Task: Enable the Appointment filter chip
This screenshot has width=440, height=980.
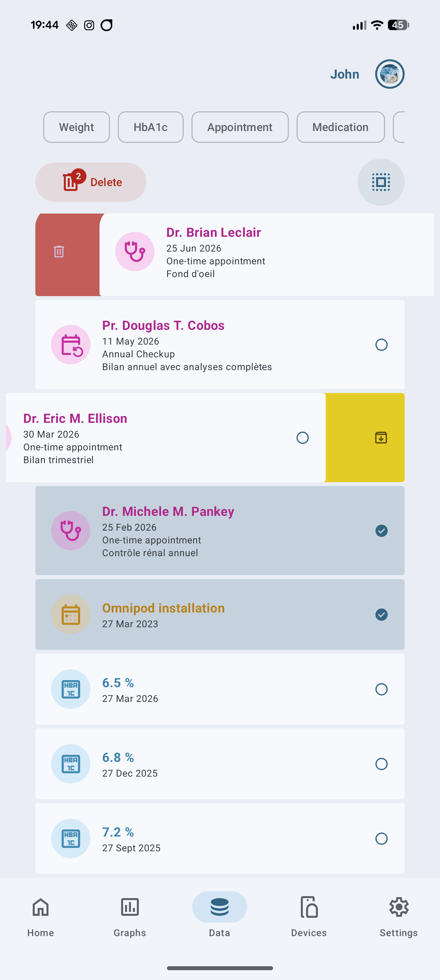Action: (240, 127)
